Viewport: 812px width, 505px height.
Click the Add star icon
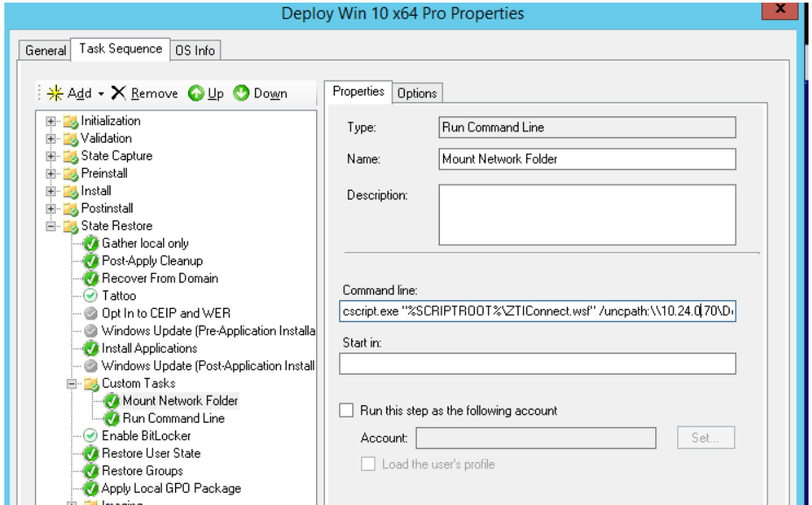pyautogui.click(x=55, y=93)
